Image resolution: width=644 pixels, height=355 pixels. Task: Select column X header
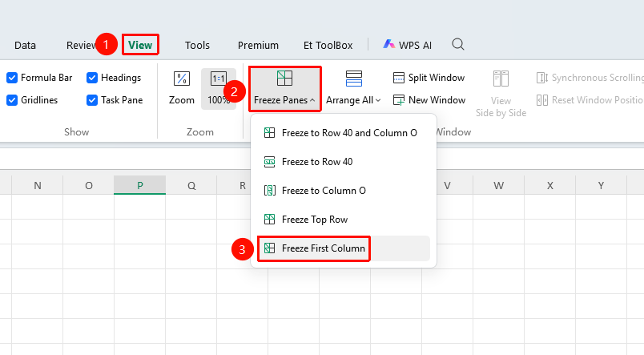pos(550,185)
